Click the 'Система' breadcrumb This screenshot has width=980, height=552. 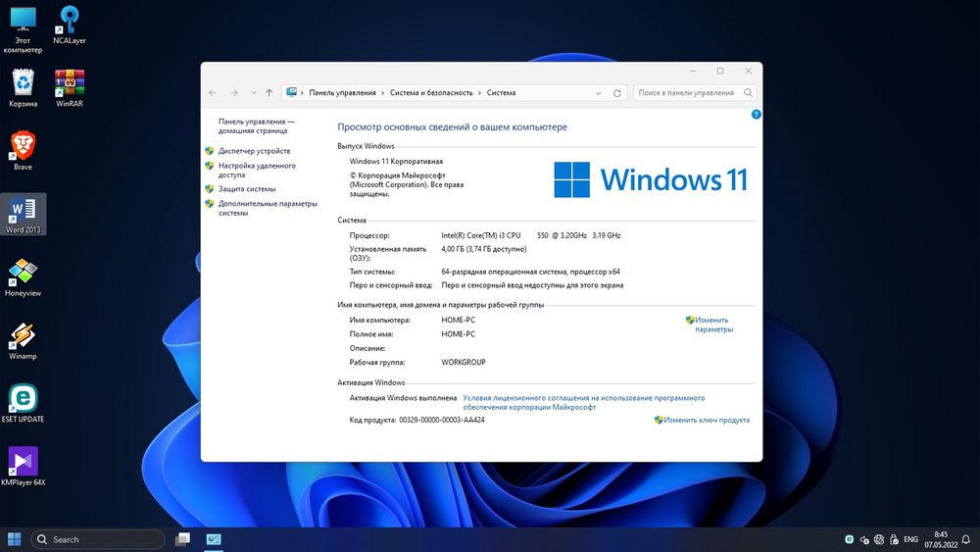pos(501,92)
